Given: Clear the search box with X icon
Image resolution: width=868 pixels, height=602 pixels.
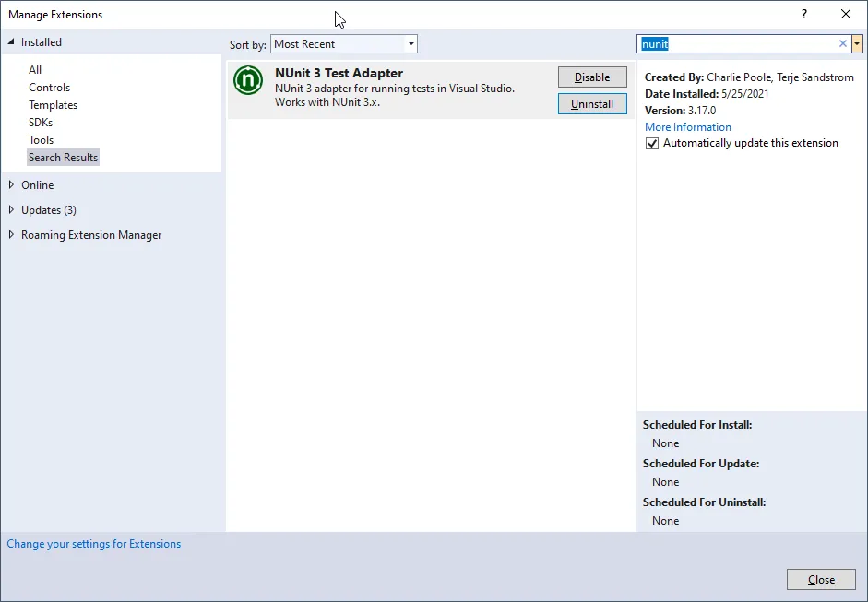Looking at the screenshot, I should pos(842,43).
